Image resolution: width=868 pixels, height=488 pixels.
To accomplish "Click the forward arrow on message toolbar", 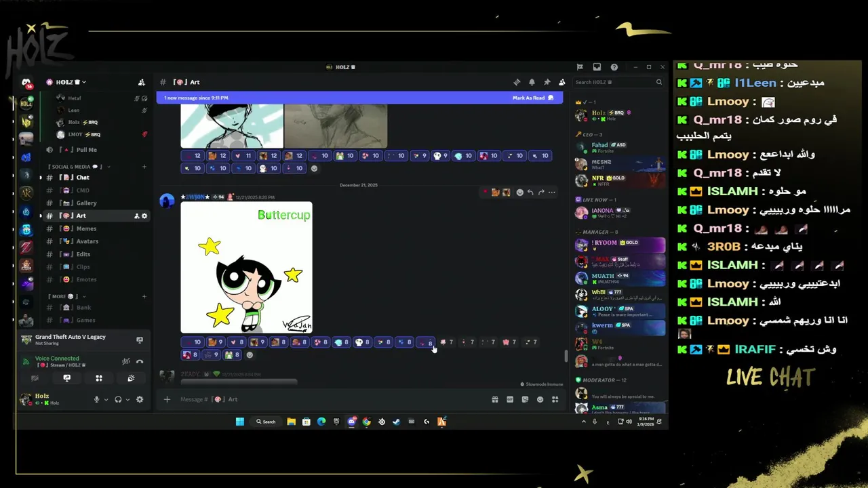I will (x=541, y=192).
